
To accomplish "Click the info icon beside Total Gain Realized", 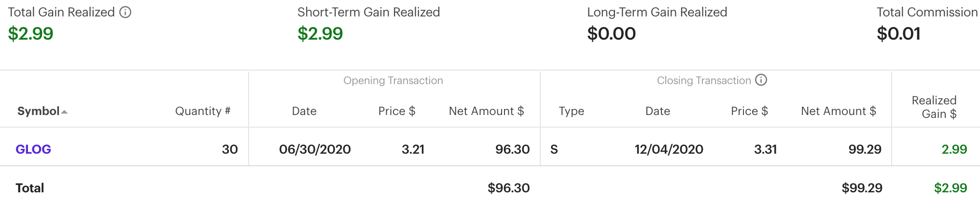I will 126,12.
